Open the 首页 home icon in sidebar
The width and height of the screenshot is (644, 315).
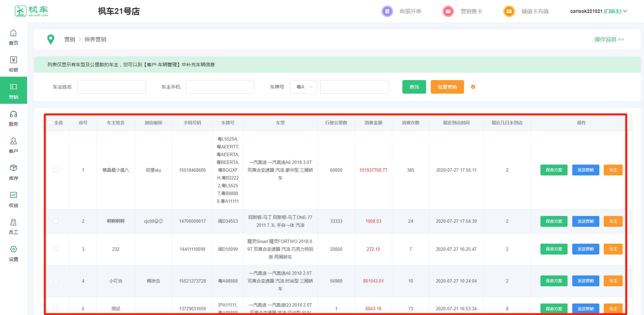[x=13, y=33]
